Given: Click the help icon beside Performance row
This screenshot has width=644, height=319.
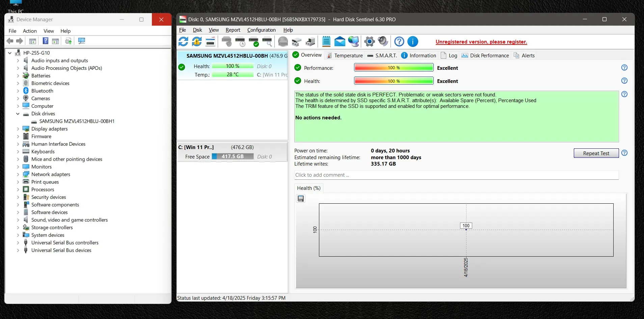Looking at the screenshot, I should point(624,67).
